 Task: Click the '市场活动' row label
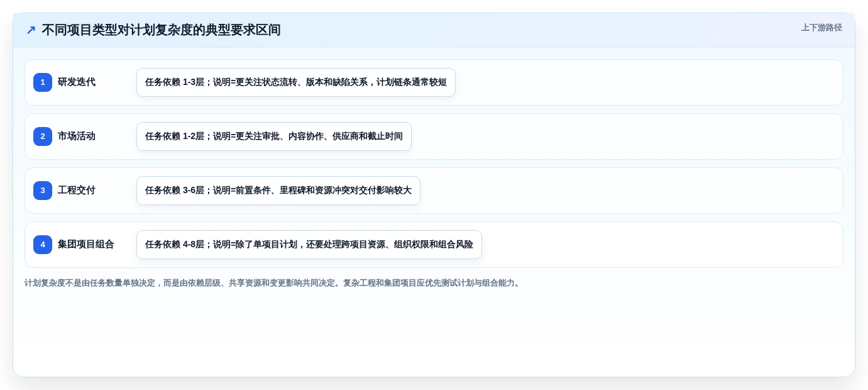77,136
